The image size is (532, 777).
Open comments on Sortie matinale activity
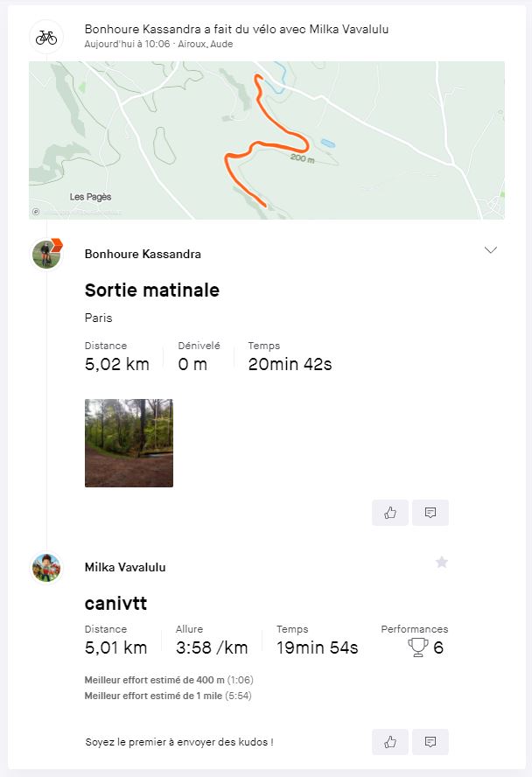[430, 513]
